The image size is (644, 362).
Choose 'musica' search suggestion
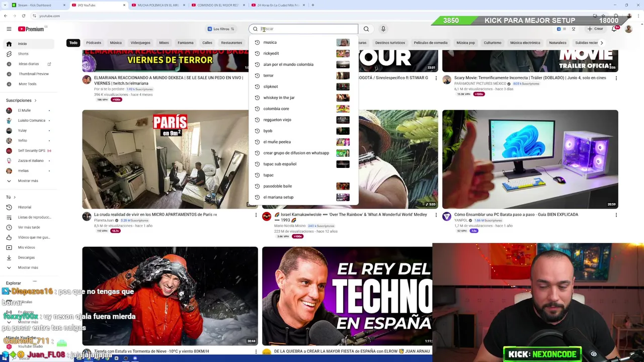(x=303, y=42)
